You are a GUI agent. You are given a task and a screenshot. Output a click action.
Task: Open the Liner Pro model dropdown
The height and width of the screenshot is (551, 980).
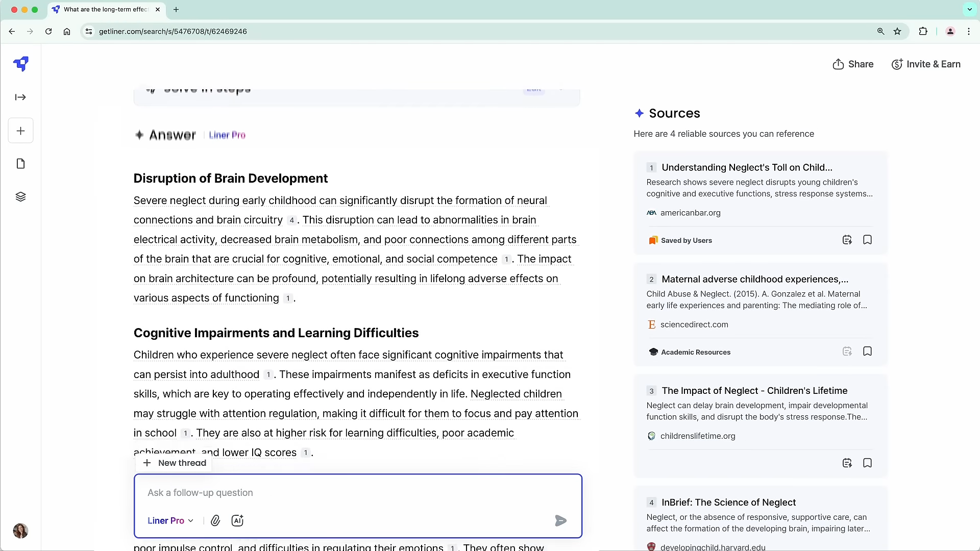pos(170,520)
